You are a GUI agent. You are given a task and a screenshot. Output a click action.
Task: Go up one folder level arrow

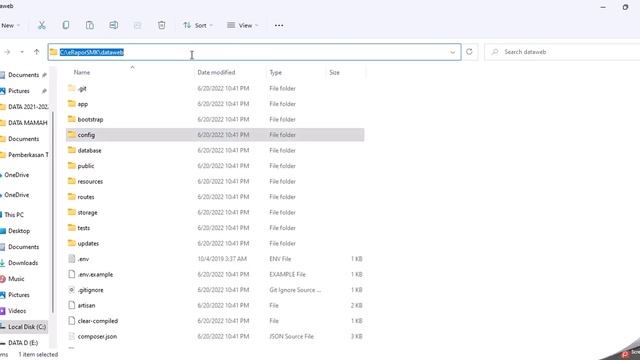click(x=36, y=52)
